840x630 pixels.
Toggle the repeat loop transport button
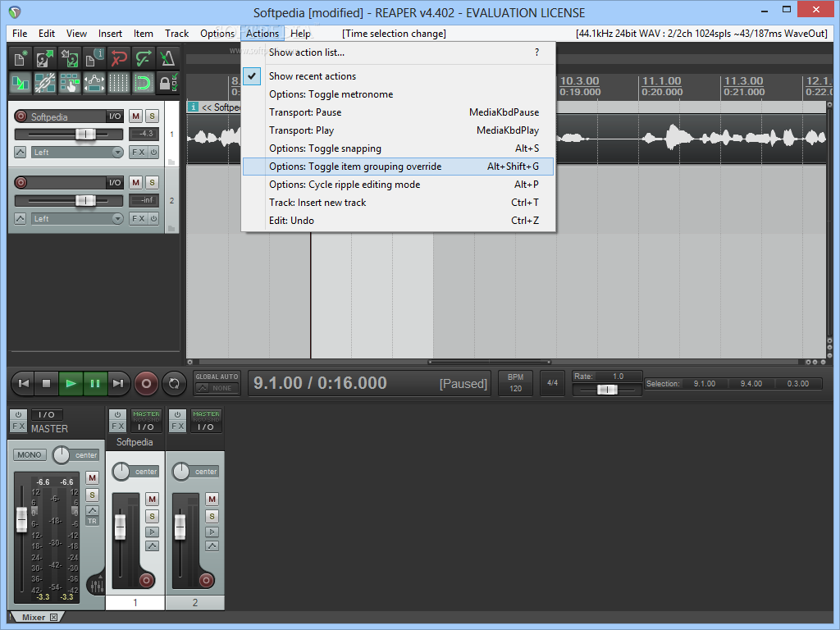174,384
